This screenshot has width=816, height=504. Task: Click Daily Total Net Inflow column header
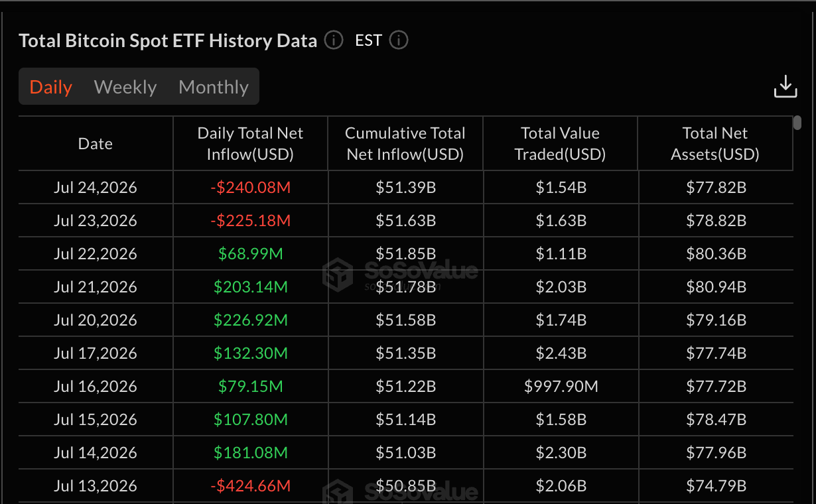[250, 144]
